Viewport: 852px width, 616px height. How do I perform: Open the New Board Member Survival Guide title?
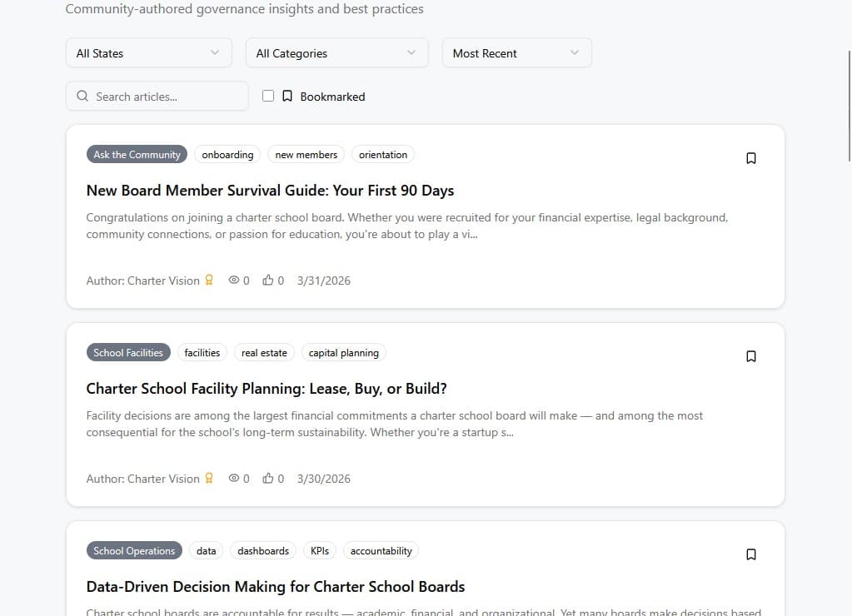270,191
